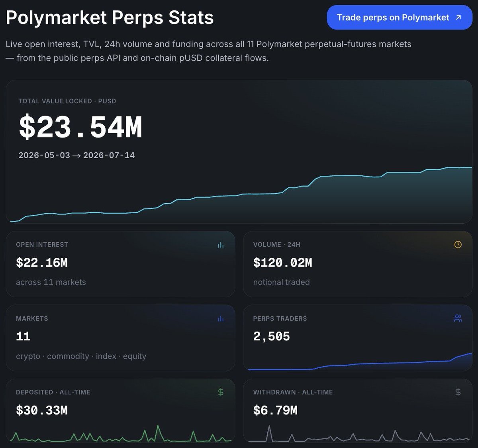The height and width of the screenshot is (448, 478).
Task: Click the TVL area chart line
Action: pos(241,195)
